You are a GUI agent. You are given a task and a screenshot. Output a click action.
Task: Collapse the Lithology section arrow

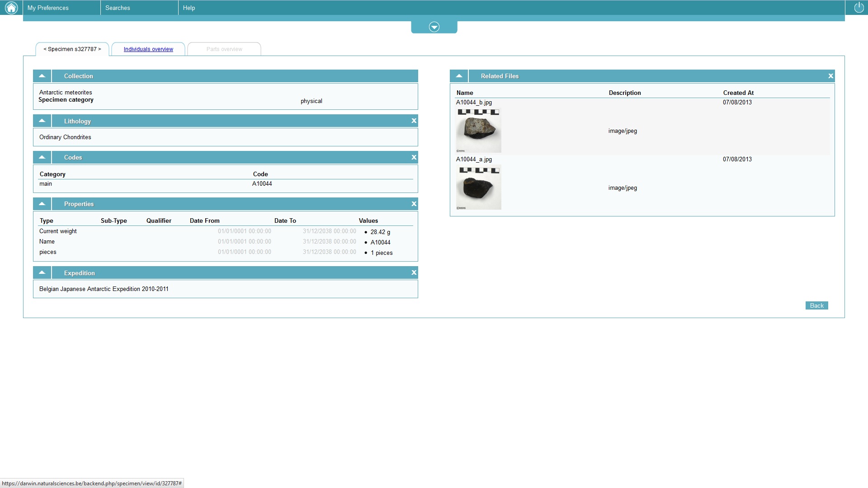(42, 121)
